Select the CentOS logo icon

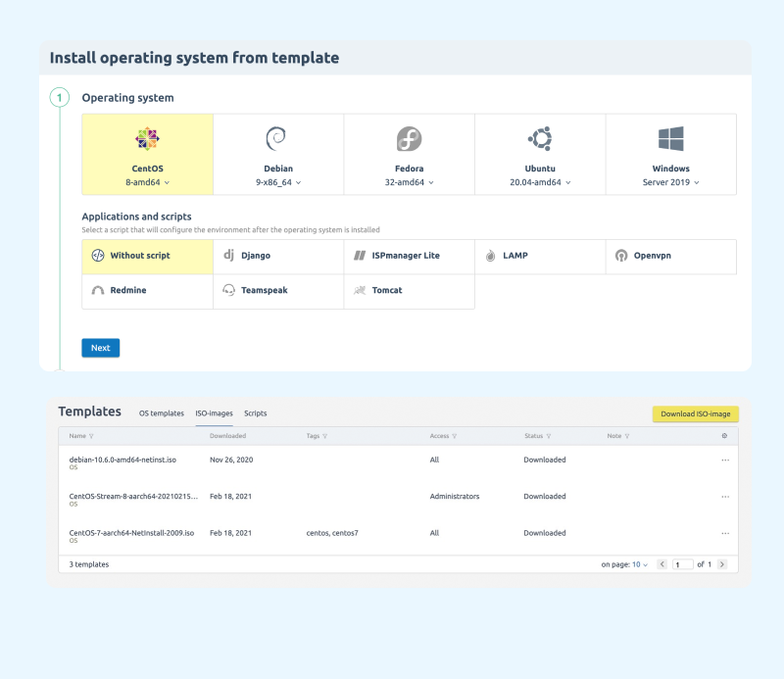(x=147, y=139)
